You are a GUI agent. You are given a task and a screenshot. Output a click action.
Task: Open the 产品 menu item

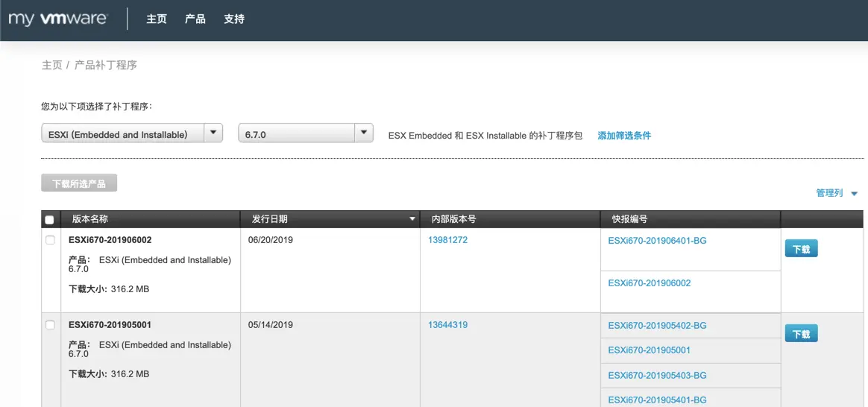point(195,19)
